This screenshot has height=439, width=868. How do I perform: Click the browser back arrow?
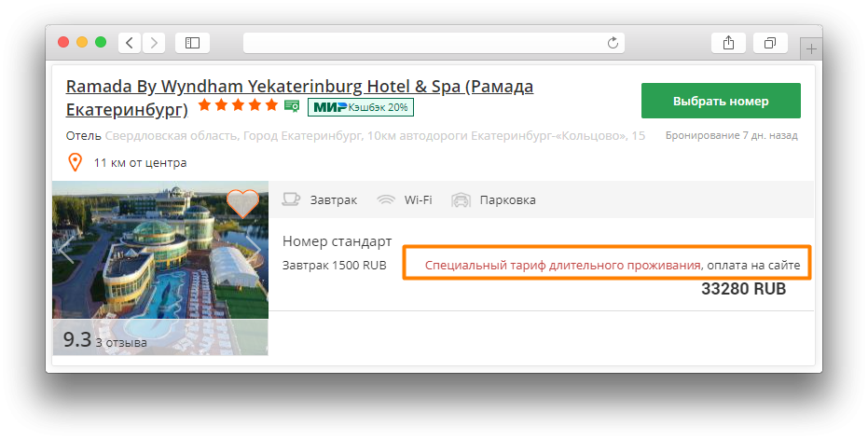[130, 43]
